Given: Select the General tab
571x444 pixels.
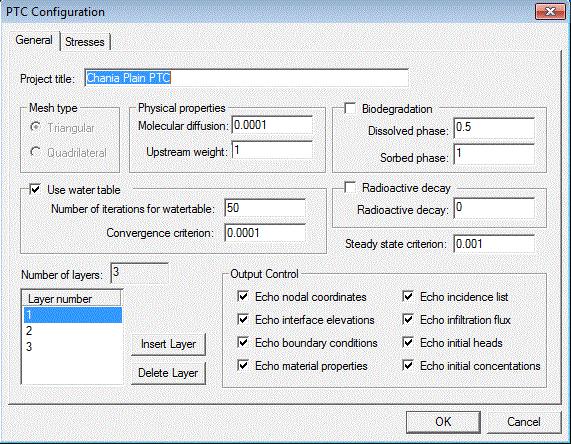Looking at the screenshot, I should [34, 40].
